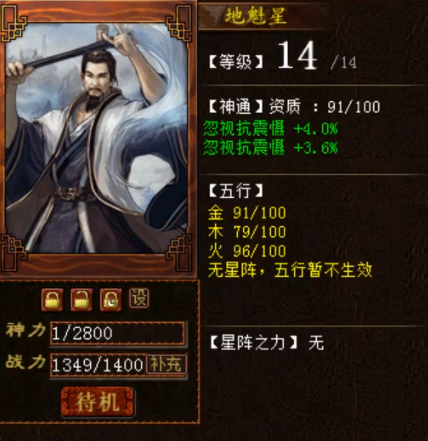The height and width of the screenshot is (441, 428).
Task: Click the 【等级】 level label
Action: (x=236, y=62)
